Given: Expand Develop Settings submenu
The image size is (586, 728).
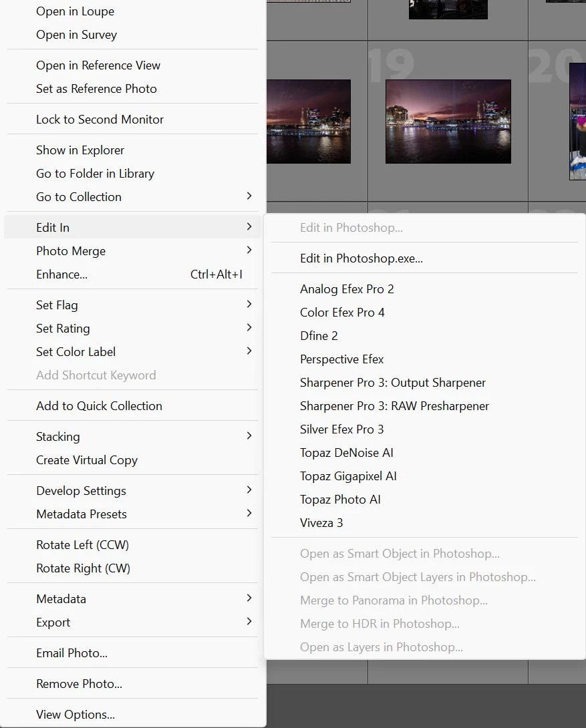Looking at the screenshot, I should (132, 490).
